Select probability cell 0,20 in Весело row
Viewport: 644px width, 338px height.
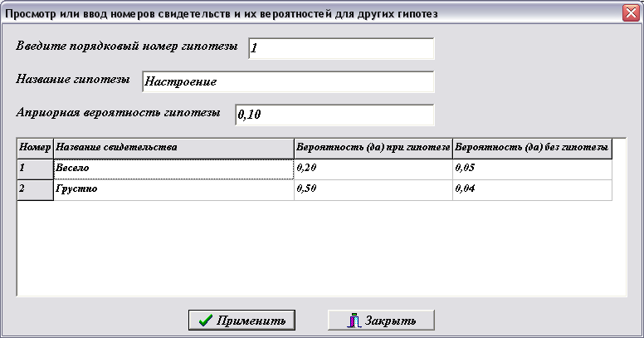coord(373,169)
